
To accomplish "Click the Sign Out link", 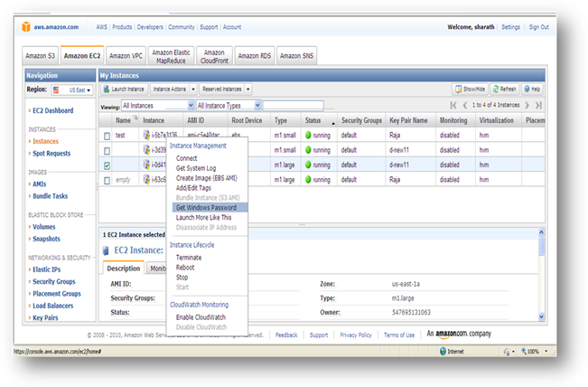I will click(538, 27).
